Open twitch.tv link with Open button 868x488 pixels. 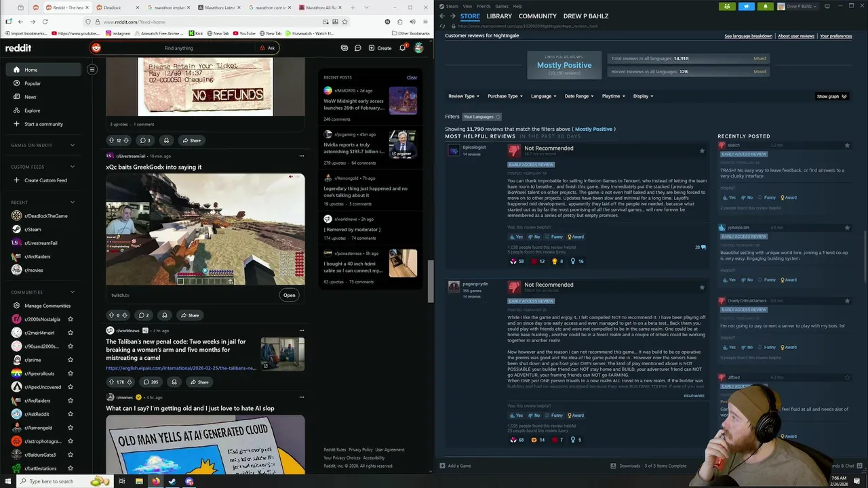(x=290, y=295)
